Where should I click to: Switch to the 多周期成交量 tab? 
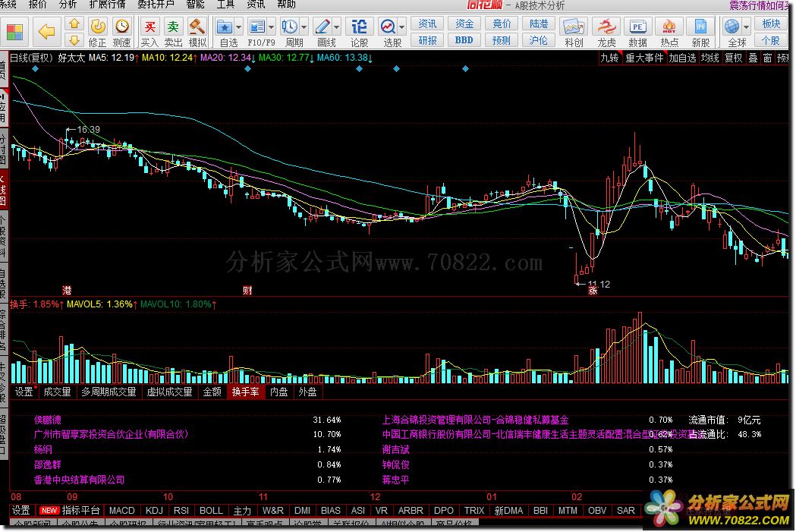109,392
